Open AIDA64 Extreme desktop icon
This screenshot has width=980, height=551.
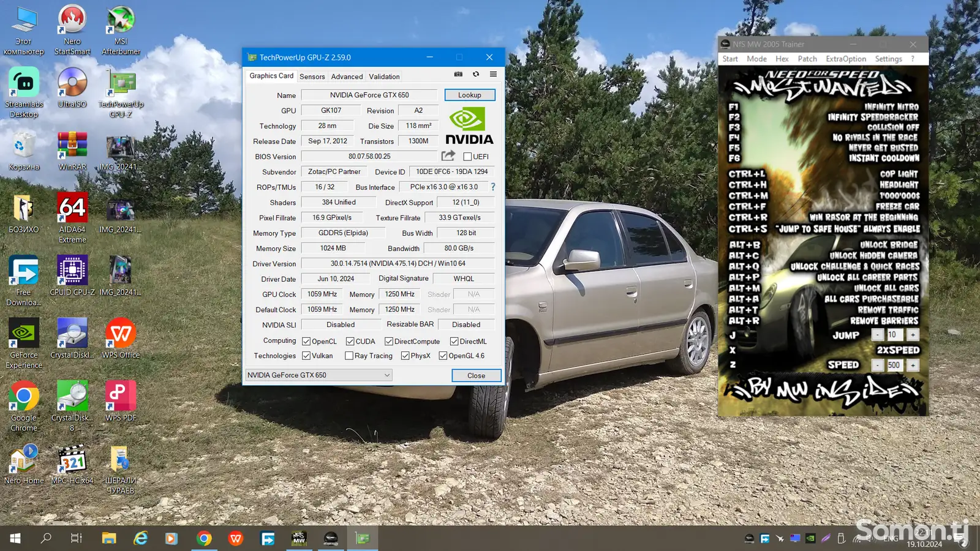coord(72,218)
